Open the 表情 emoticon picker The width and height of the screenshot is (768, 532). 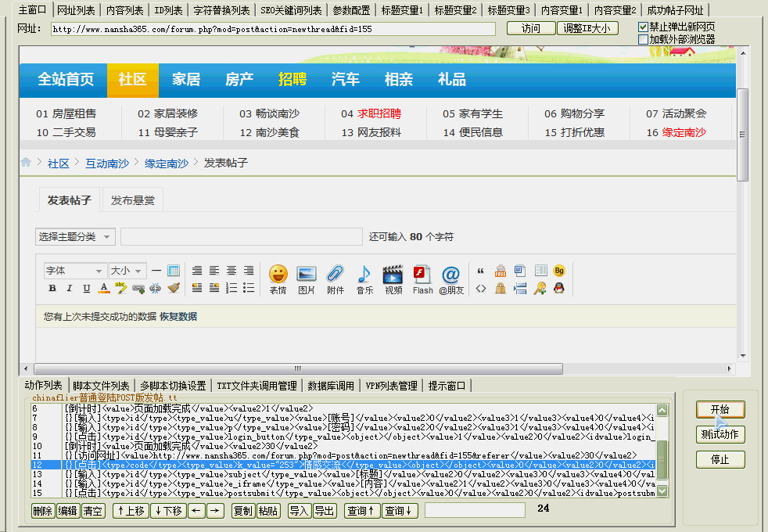[x=278, y=280]
